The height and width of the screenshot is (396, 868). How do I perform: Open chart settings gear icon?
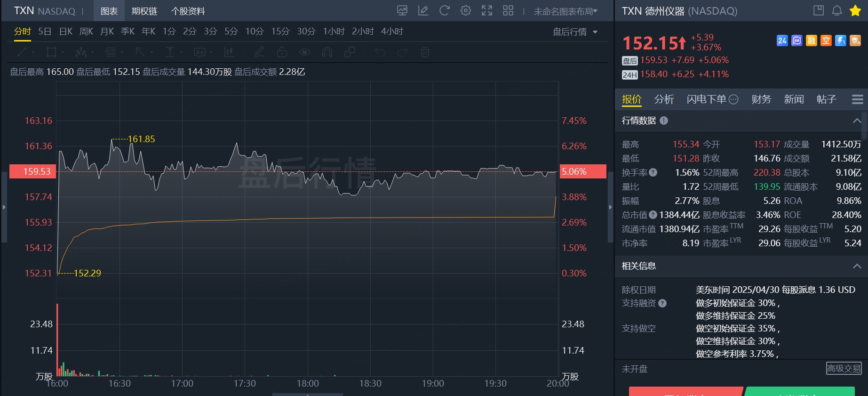466,10
